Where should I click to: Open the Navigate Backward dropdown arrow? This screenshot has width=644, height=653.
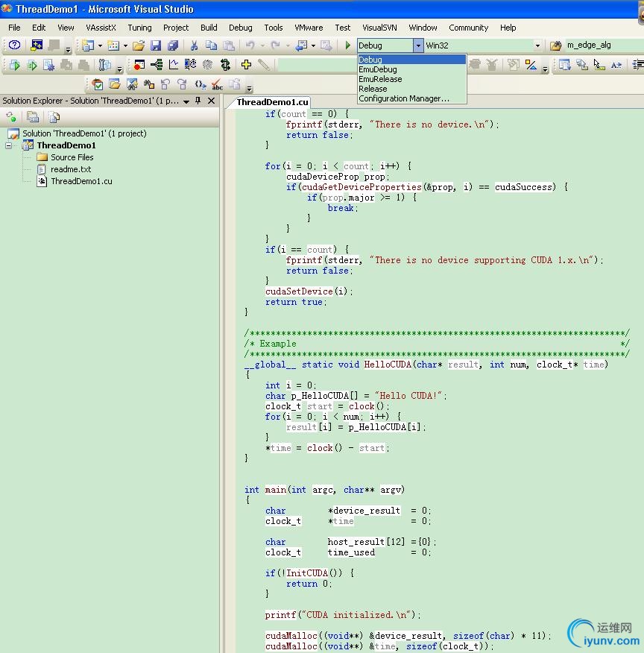tap(313, 45)
